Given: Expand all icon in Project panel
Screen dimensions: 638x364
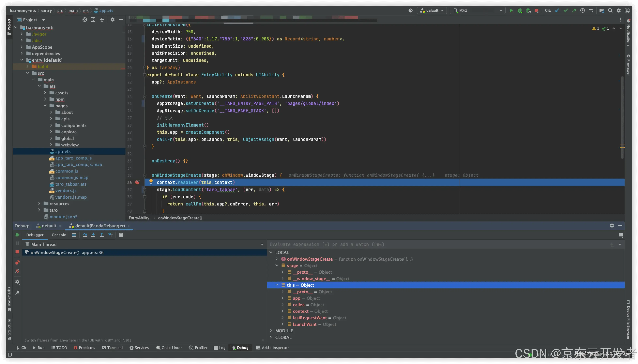Looking at the screenshot, I should [x=93, y=20].
